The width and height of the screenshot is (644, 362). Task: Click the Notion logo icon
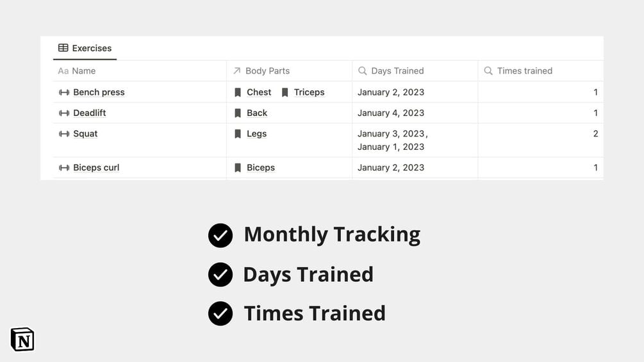22,340
